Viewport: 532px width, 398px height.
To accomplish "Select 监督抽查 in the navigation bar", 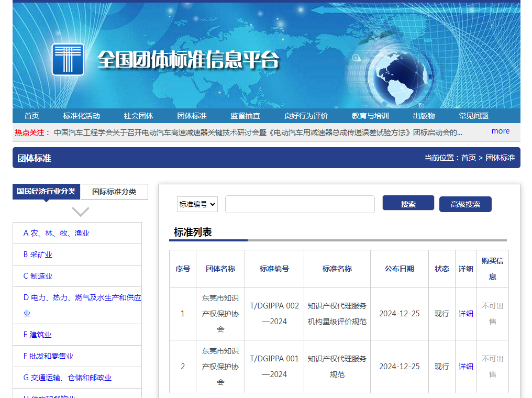I will [245, 116].
